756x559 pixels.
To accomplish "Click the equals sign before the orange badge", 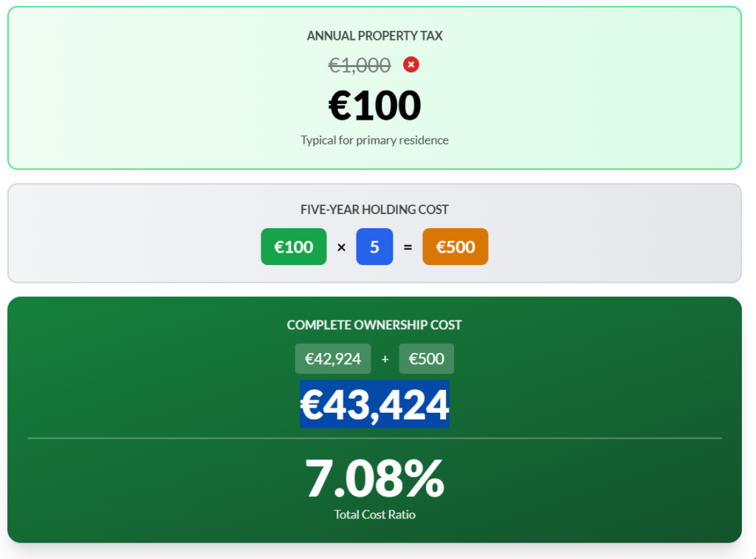I will tap(408, 247).
